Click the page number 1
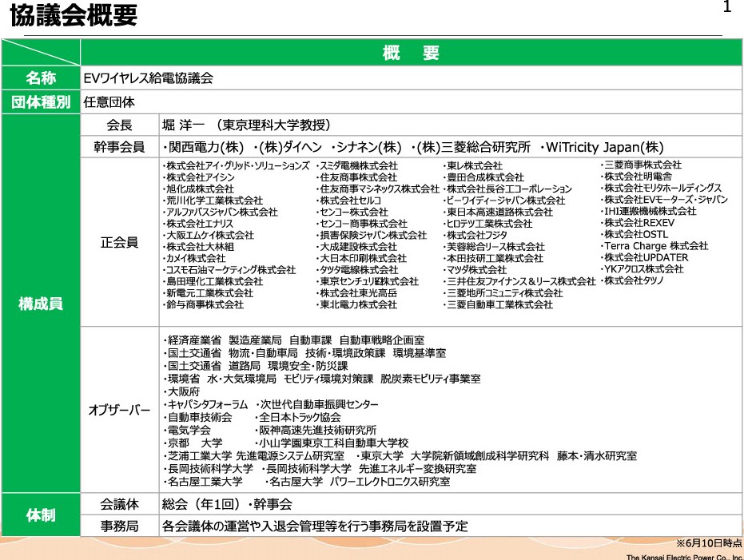The width and height of the screenshot is (744, 560). [726, 8]
